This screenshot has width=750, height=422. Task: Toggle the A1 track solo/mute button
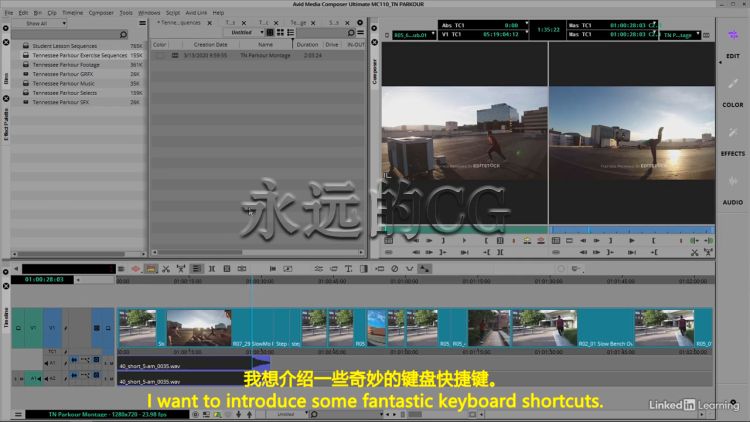point(108,364)
